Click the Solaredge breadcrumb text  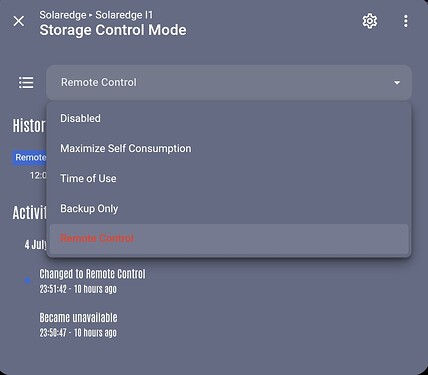click(63, 15)
